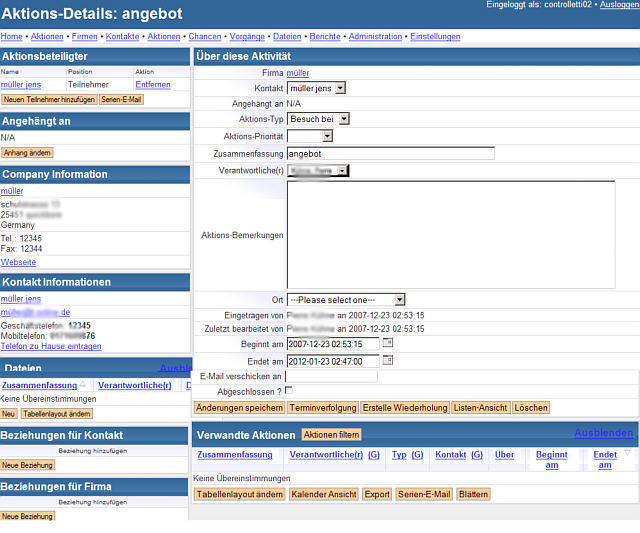Click the Löschen button

pos(531,408)
